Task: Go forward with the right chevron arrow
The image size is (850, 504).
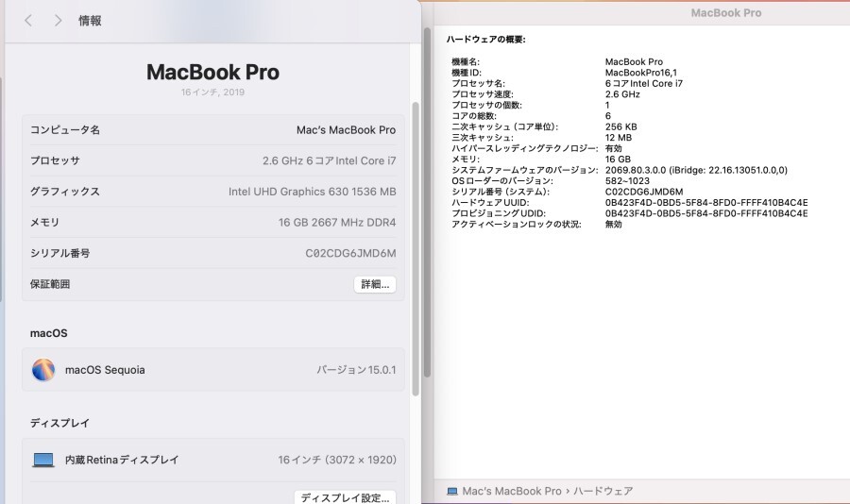Action: coord(58,21)
